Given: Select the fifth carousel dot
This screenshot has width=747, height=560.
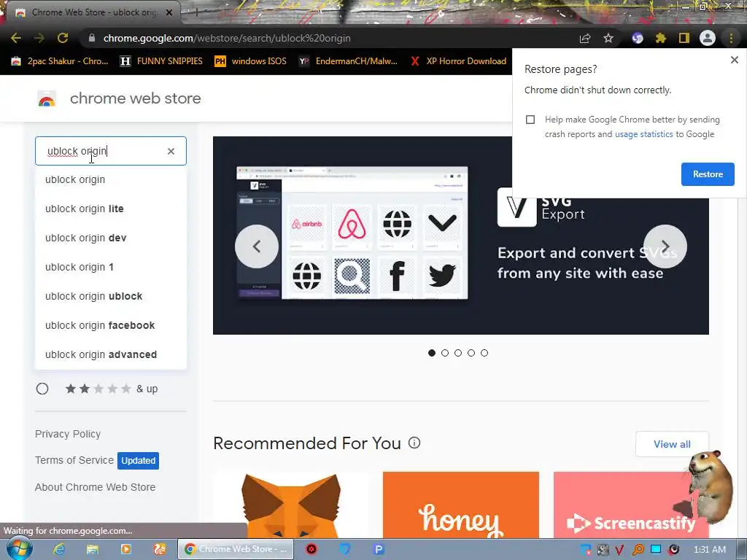Looking at the screenshot, I should pos(484,353).
